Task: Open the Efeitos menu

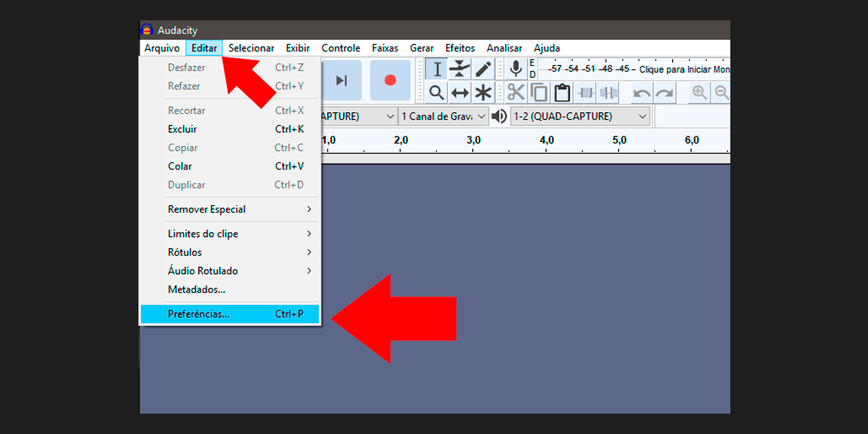Action: pyautogui.click(x=460, y=48)
